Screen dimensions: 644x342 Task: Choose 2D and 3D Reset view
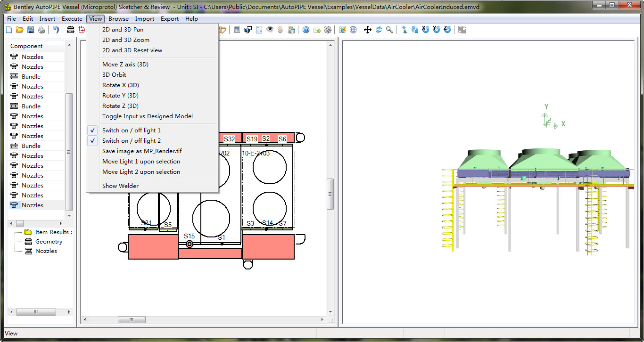tap(152, 50)
